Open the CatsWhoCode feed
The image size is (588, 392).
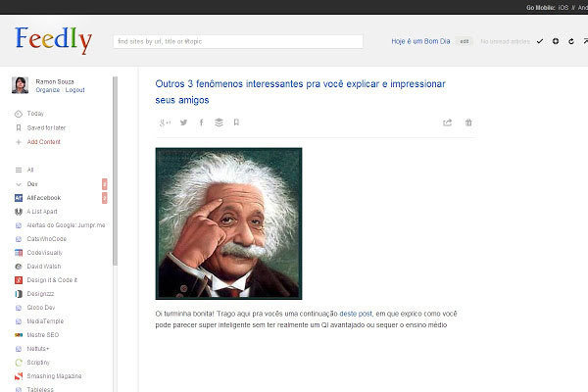pos(46,239)
